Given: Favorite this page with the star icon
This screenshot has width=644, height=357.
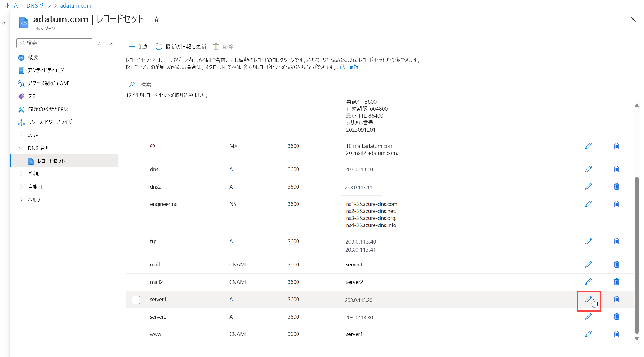Looking at the screenshot, I should [x=156, y=19].
